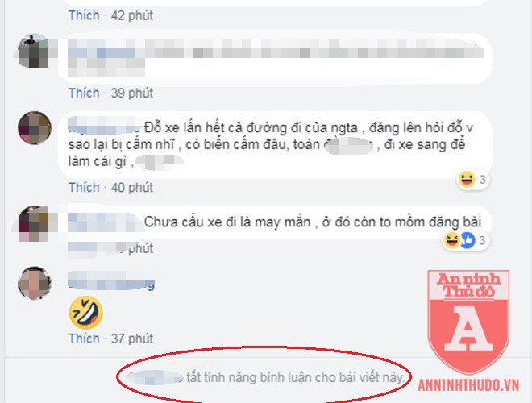Click the like thumb reaction on 'Chưa cẩu xe' comment

(x=467, y=240)
